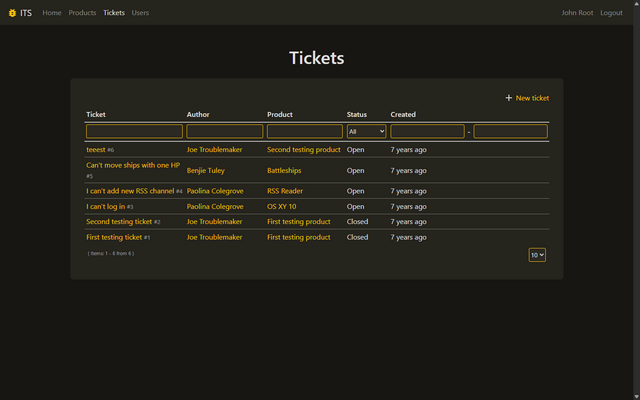Open the RSS Reader product
This screenshot has width=640, height=400.
coord(285,191)
